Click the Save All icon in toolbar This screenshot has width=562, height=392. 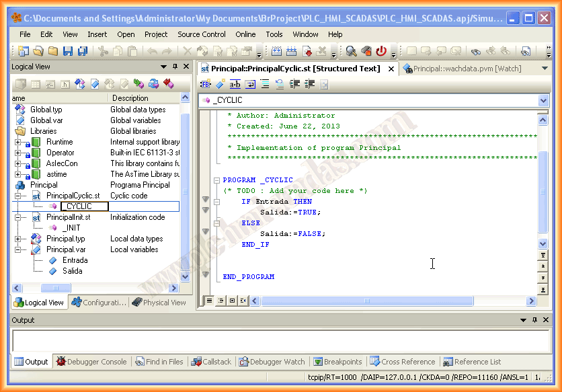click(82, 50)
